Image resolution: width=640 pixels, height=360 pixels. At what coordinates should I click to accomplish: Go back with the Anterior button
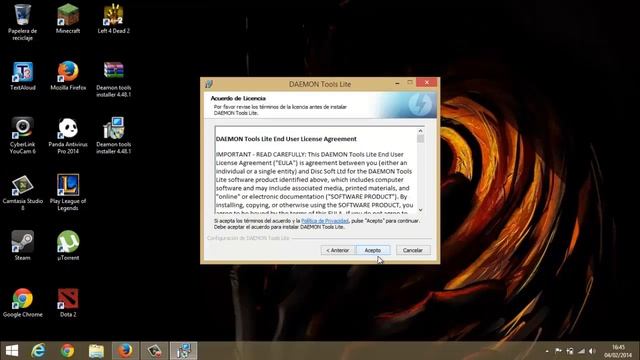(338, 250)
